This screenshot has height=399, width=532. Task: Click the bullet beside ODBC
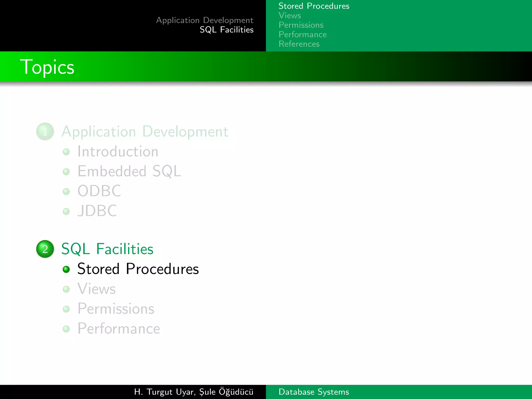pyautogui.click(x=66, y=191)
